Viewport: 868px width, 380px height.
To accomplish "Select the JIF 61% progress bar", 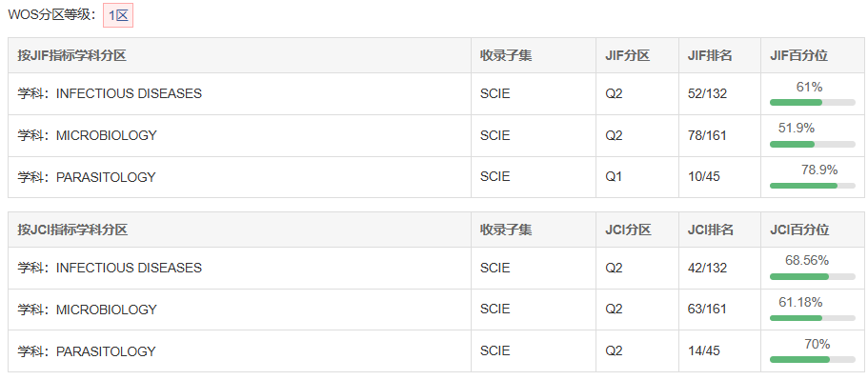I will coord(812,102).
